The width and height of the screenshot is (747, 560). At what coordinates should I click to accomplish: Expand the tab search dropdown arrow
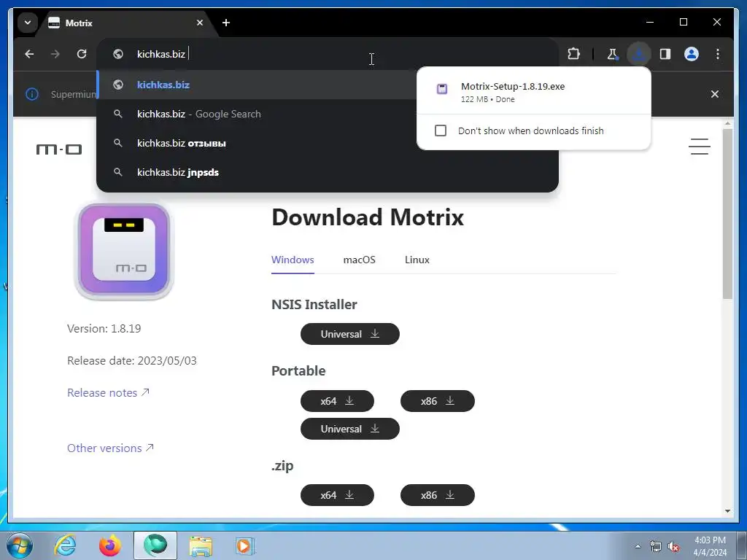pyautogui.click(x=28, y=23)
